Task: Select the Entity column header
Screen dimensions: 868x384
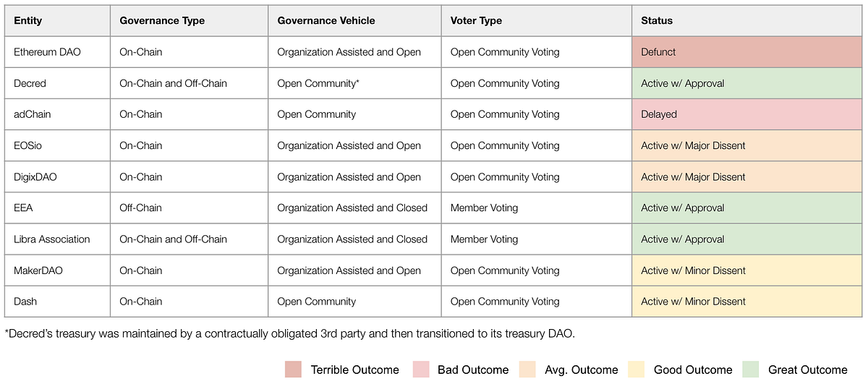Action: [x=57, y=21]
